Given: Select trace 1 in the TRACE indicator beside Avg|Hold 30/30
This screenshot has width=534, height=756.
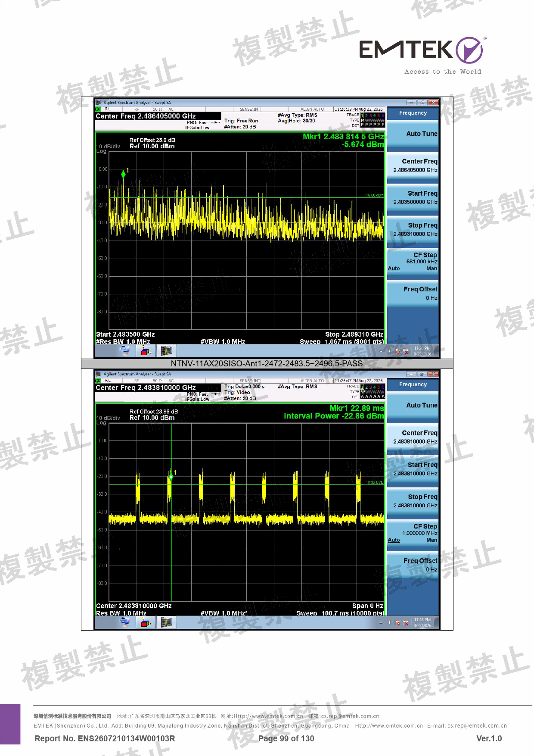Looking at the screenshot, I should coord(362,116).
